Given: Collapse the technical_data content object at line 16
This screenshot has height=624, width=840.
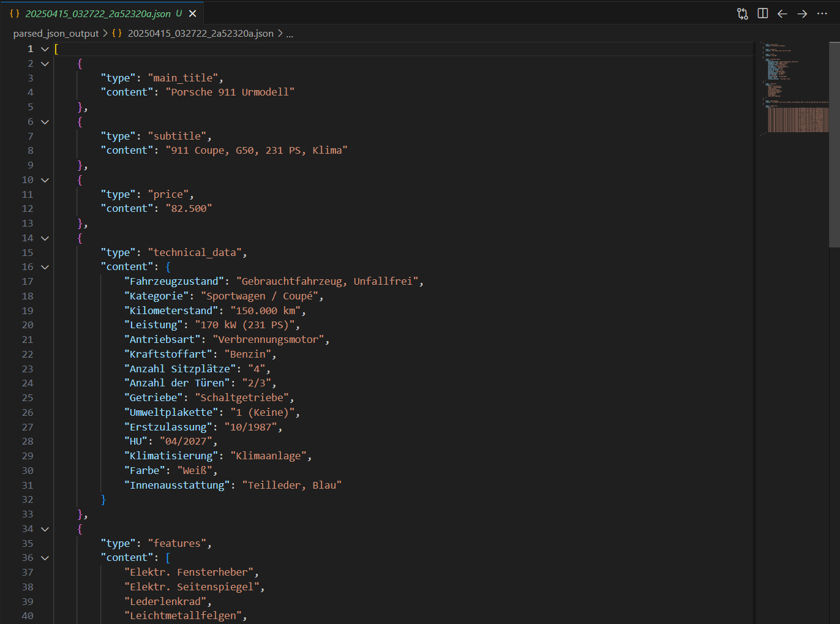Looking at the screenshot, I should [43, 266].
